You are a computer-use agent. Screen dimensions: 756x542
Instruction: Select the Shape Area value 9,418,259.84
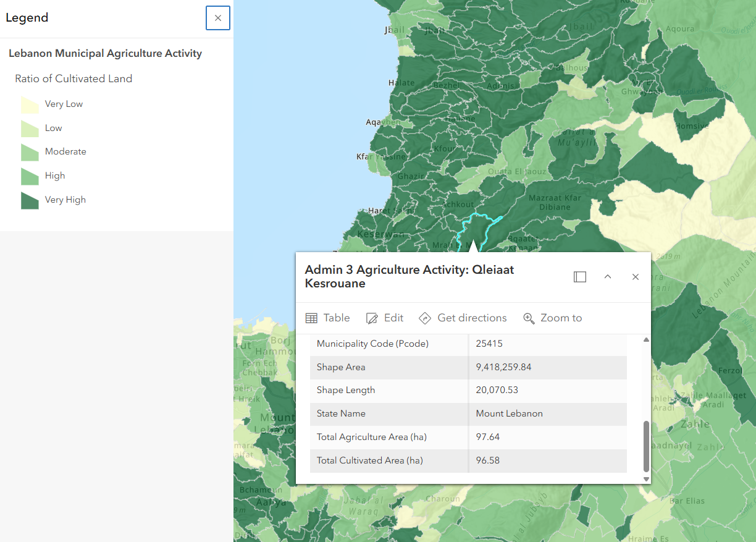pos(503,367)
